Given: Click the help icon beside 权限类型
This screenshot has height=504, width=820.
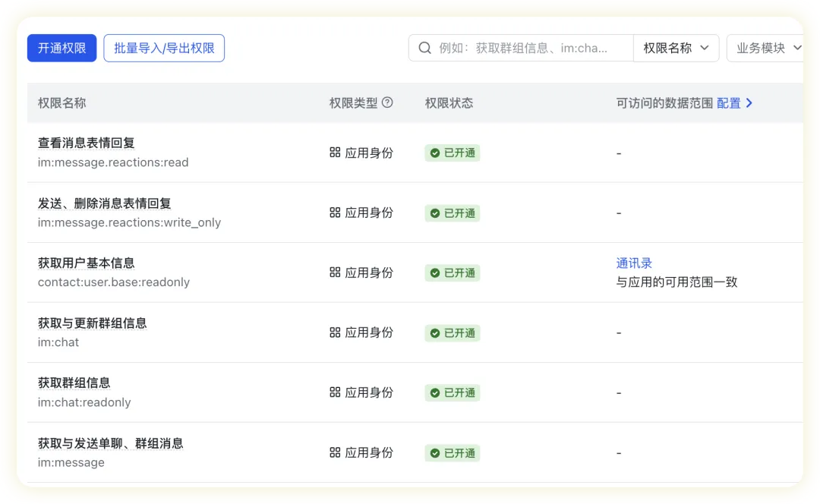Looking at the screenshot, I should click(x=387, y=102).
